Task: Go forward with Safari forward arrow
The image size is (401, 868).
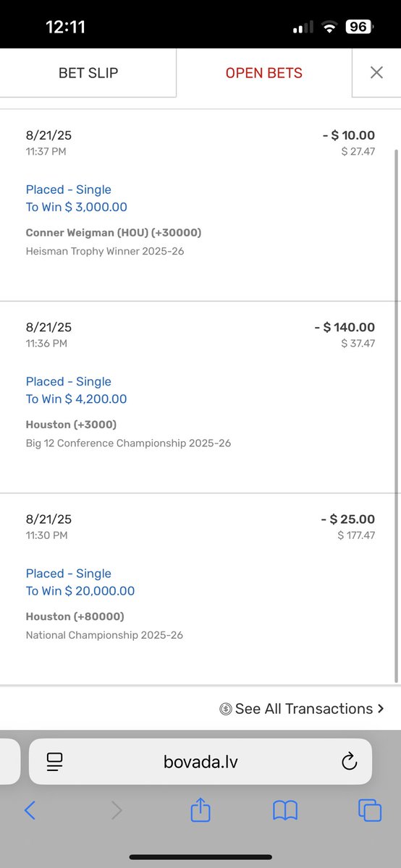Action: click(x=116, y=810)
